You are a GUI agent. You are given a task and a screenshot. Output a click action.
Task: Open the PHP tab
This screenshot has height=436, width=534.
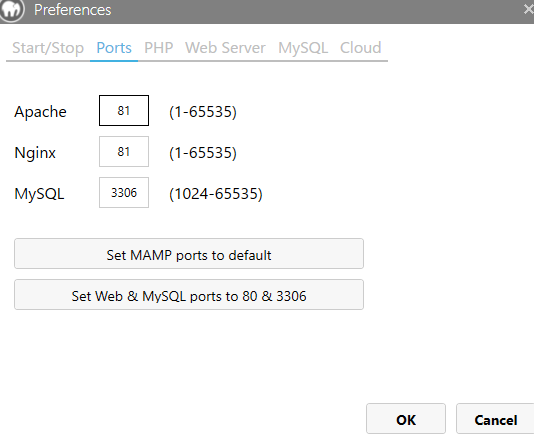point(159,48)
